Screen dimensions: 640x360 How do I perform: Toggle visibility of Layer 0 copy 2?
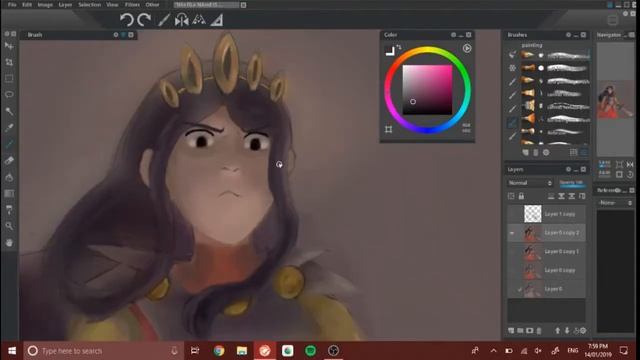point(512,233)
